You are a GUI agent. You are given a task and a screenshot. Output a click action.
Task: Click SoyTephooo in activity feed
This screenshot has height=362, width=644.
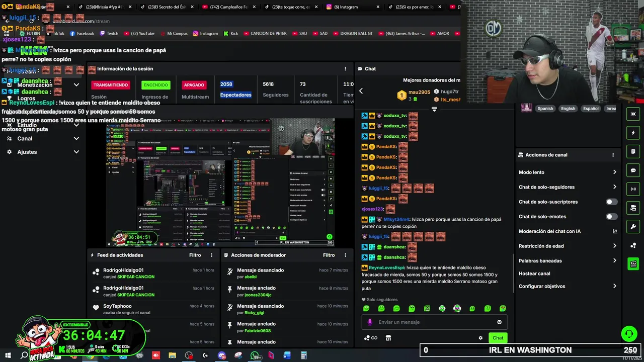[117, 306]
